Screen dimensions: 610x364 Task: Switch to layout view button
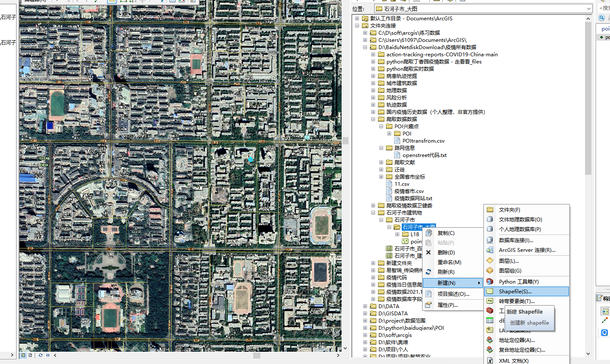(30, 355)
